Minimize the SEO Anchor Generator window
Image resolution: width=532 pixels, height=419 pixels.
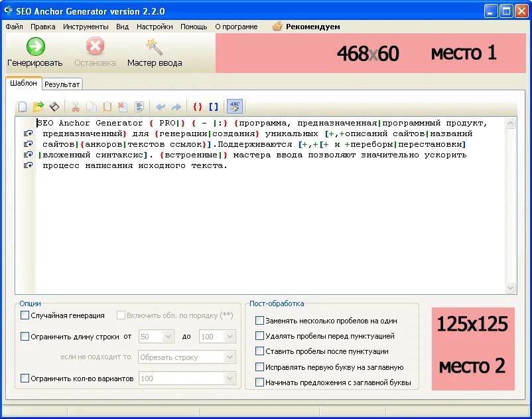click(490, 11)
